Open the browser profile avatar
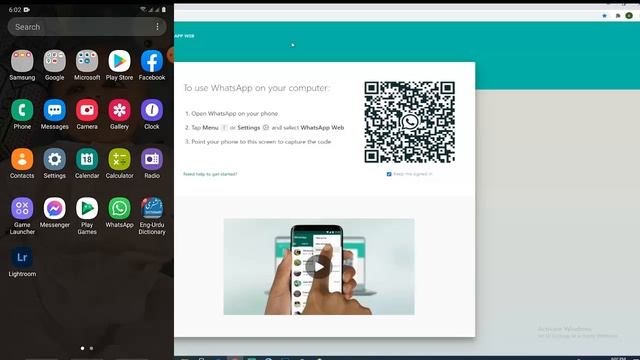Viewport: 640px width, 360px height. pyautogui.click(x=629, y=16)
